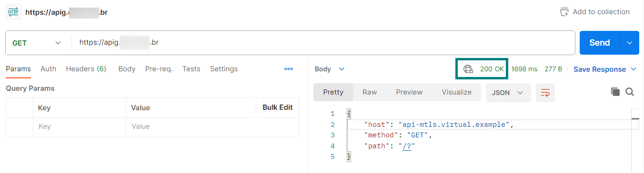Click the query param Key field
Image resolution: width=644 pixels, height=173 pixels.
(x=80, y=126)
